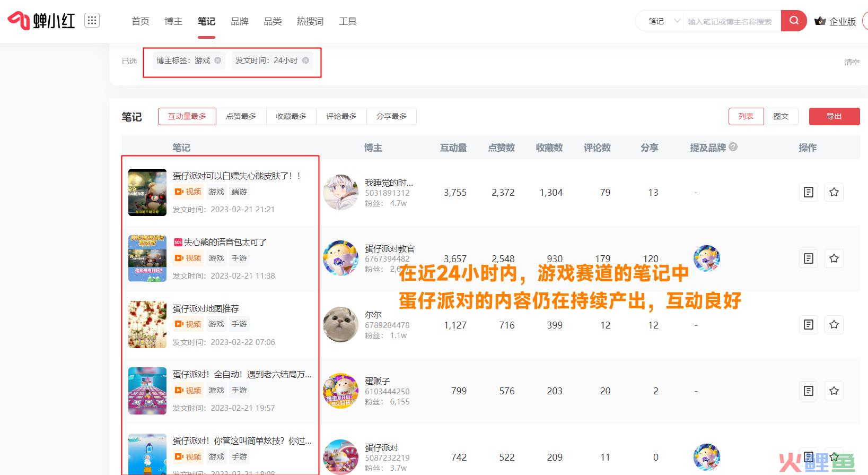Click 我睡觉的时 blogger avatar

340,192
